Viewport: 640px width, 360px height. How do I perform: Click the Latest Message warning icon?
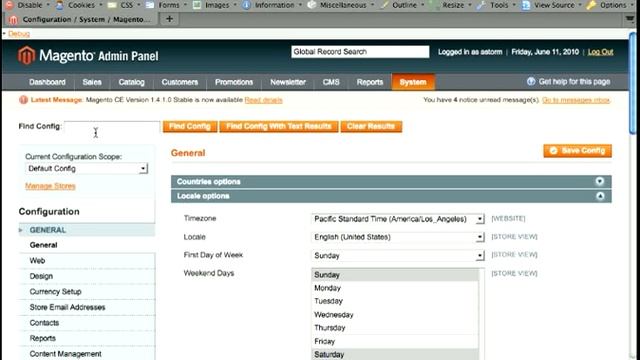click(x=23, y=100)
